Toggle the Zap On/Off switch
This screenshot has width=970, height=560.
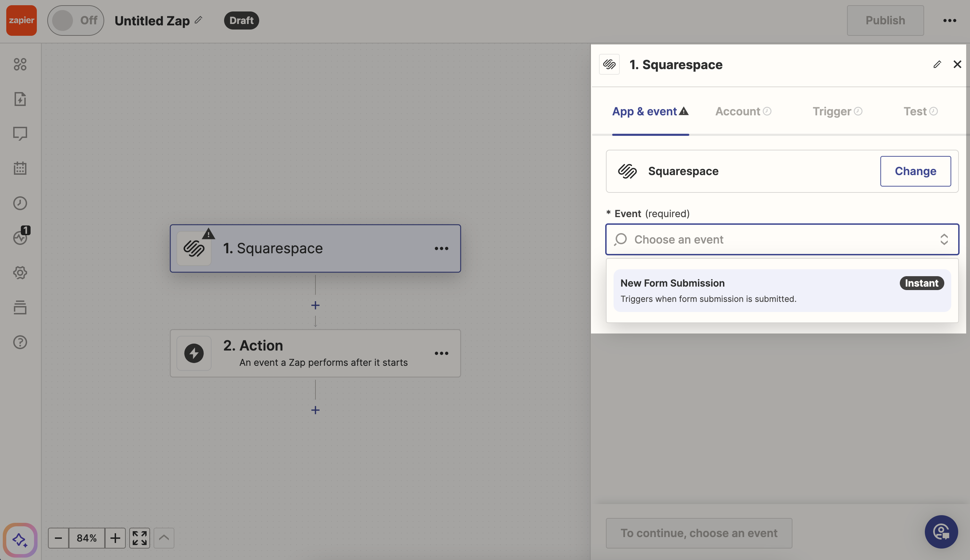76,20
